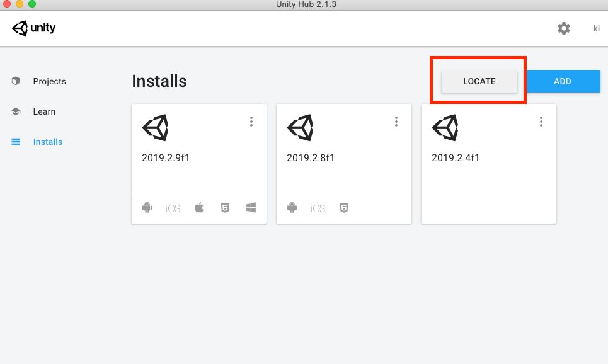Click the Android module icon on 2019.2.8f1
The image size is (608, 364).
click(x=292, y=208)
